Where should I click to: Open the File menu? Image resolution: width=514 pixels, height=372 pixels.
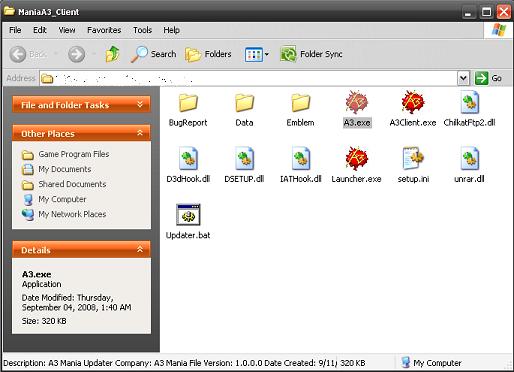click(x=15, y=30)
